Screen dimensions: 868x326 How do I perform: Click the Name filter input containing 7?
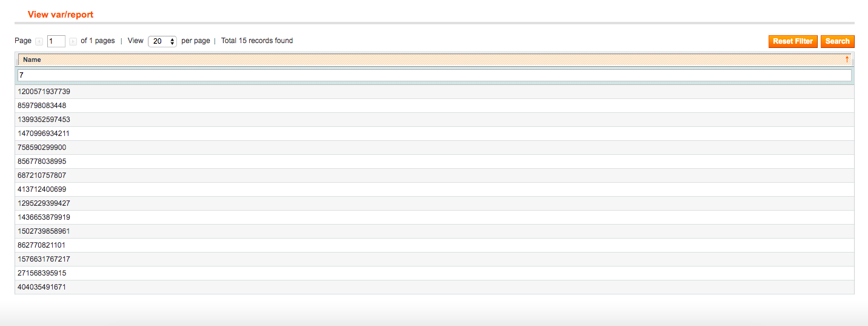435,75
